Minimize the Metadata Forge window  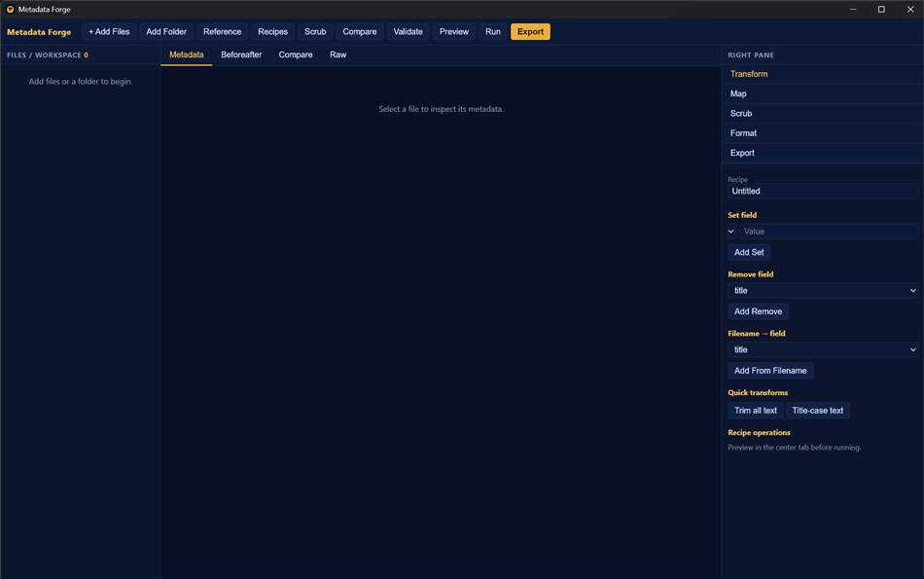(x=853, y=10)
